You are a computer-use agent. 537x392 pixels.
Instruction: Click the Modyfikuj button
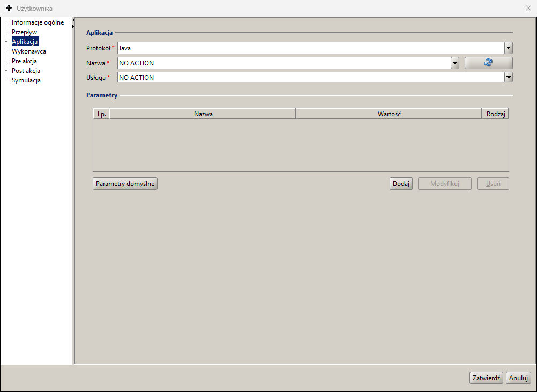444,184
